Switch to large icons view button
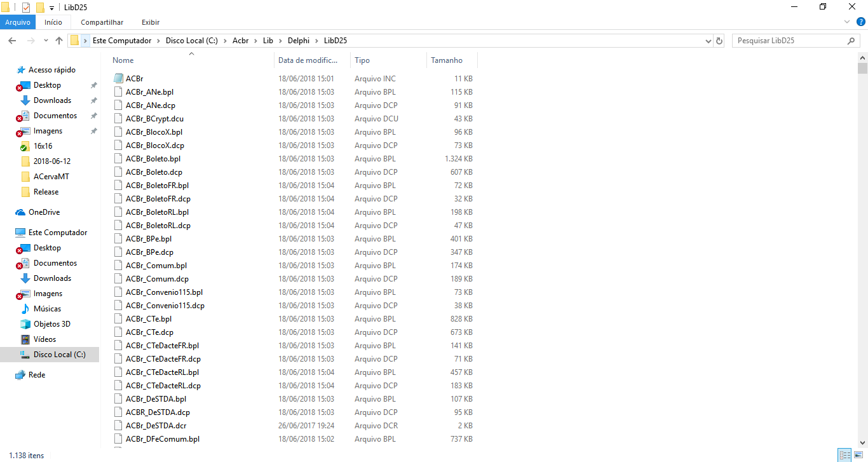Screen dimensions: 868x462 [858, 455]
